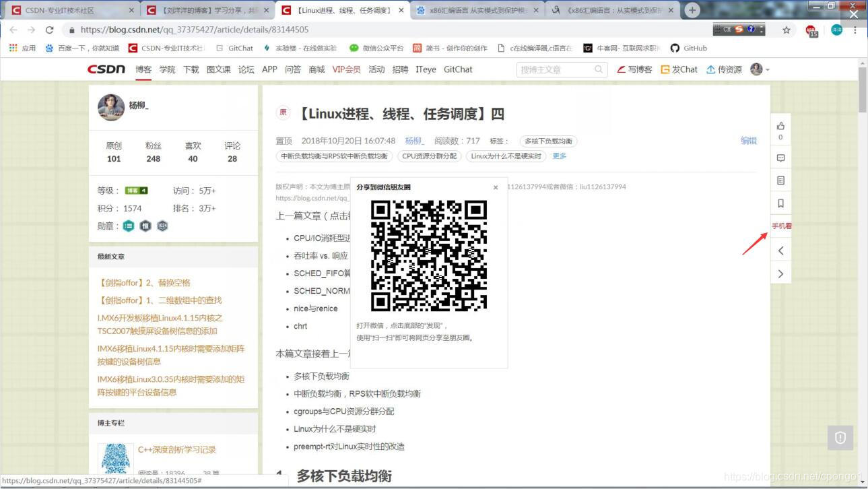Click the 博客 level 4 badge

(x=136, y=191)
